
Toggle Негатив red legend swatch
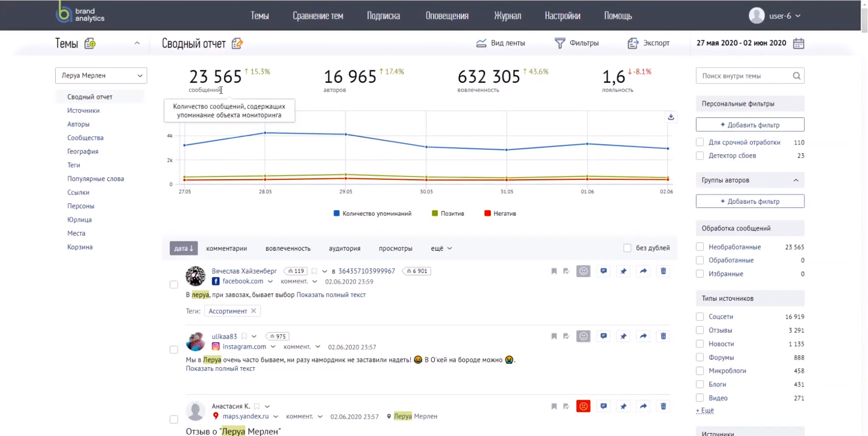point(487,213)
